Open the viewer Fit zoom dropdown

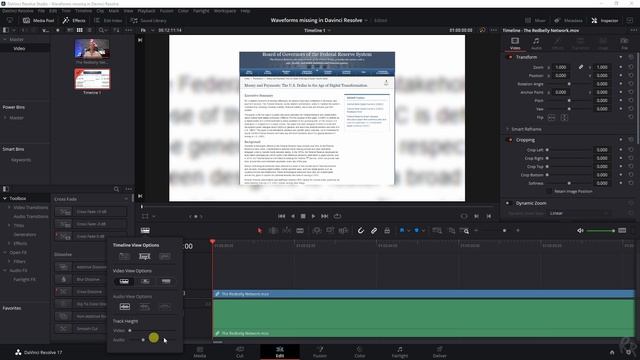[147, 31]
